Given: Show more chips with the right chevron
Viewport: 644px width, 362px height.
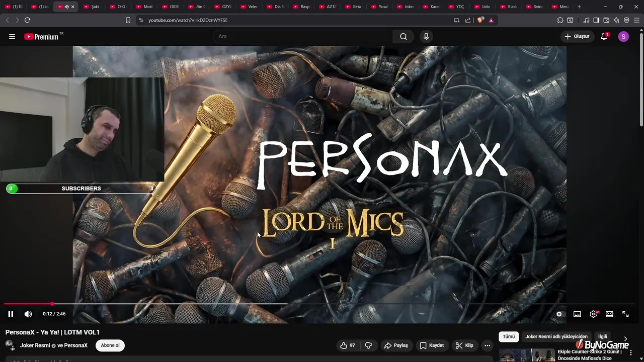Looking at the screenshot, I should coord(625,339).
